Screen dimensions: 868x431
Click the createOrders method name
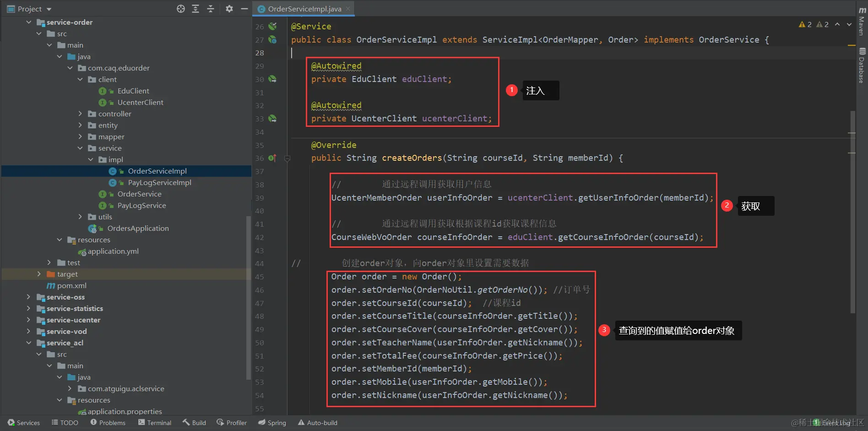pyautogui.click(x=412, y=158)
